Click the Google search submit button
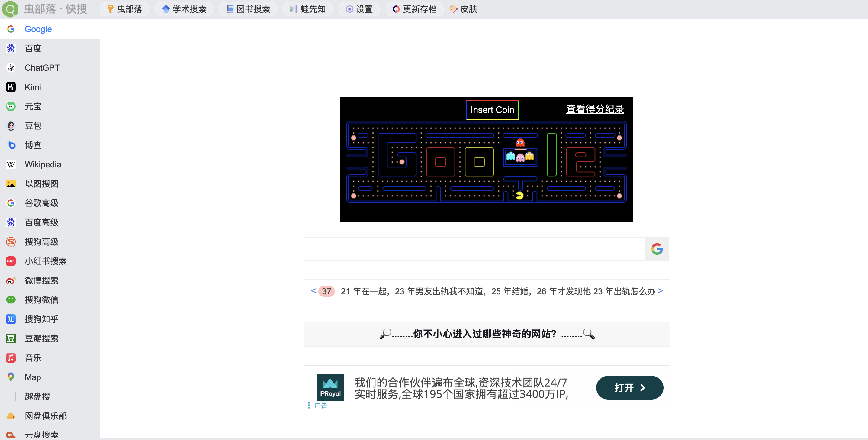Viewport: 868px width, 440px height. [x=657, y=249]
